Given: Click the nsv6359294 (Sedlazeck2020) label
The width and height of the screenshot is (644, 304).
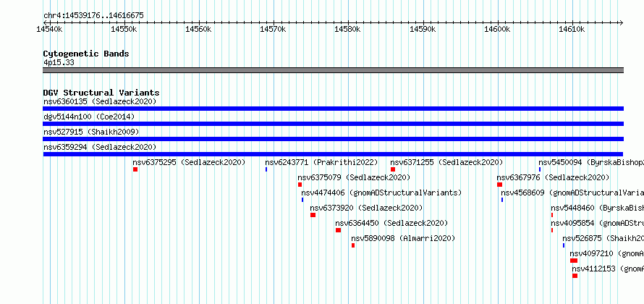Looking at the screenshot, I should click(x=100, y=147).
